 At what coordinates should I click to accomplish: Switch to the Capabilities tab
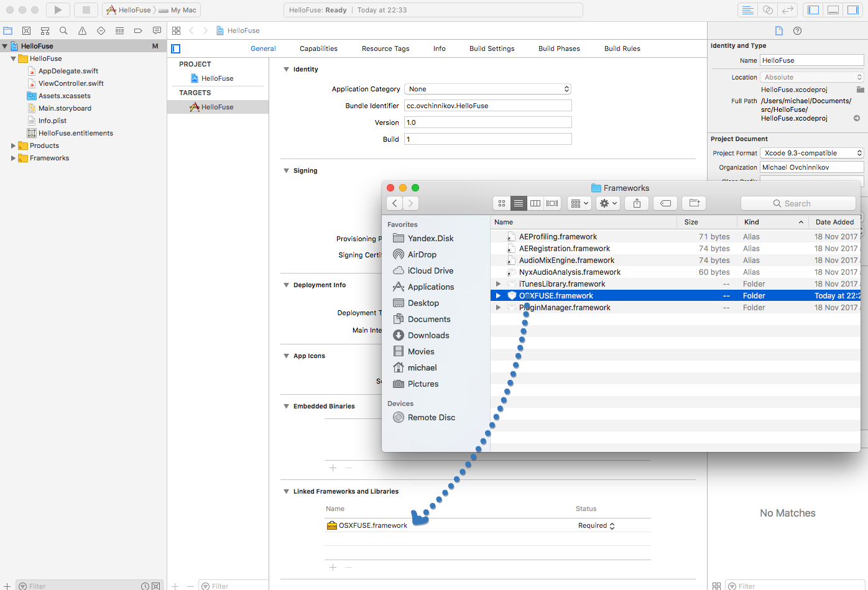318,48
